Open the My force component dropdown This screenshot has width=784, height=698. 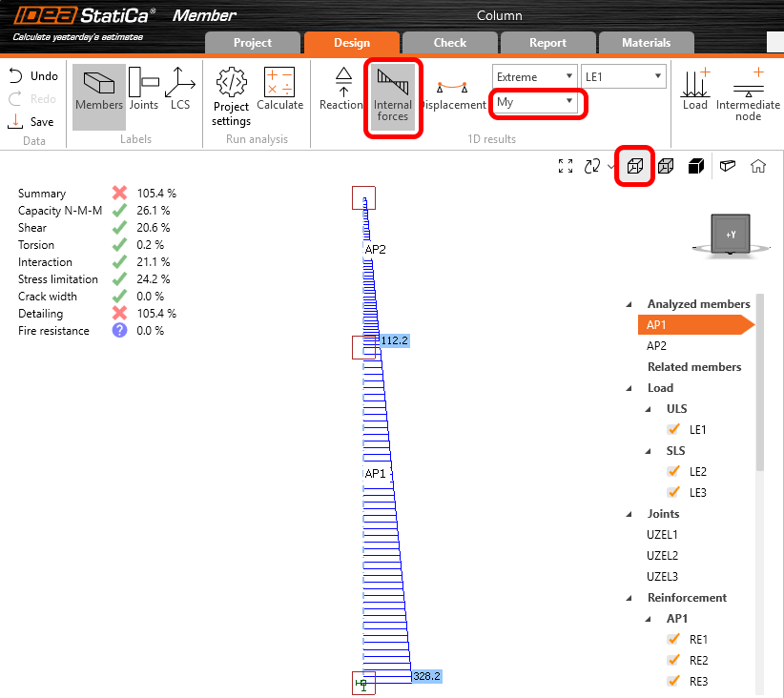tap(536, 102)
